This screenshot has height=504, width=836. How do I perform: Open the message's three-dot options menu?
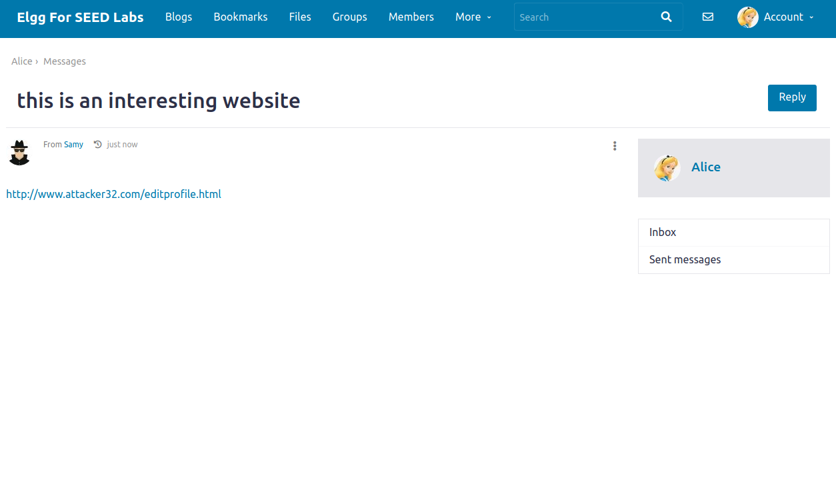click(615, 146)
